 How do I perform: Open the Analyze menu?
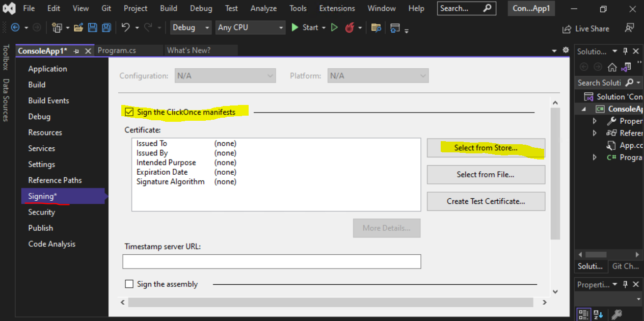[x=263, y=8]
